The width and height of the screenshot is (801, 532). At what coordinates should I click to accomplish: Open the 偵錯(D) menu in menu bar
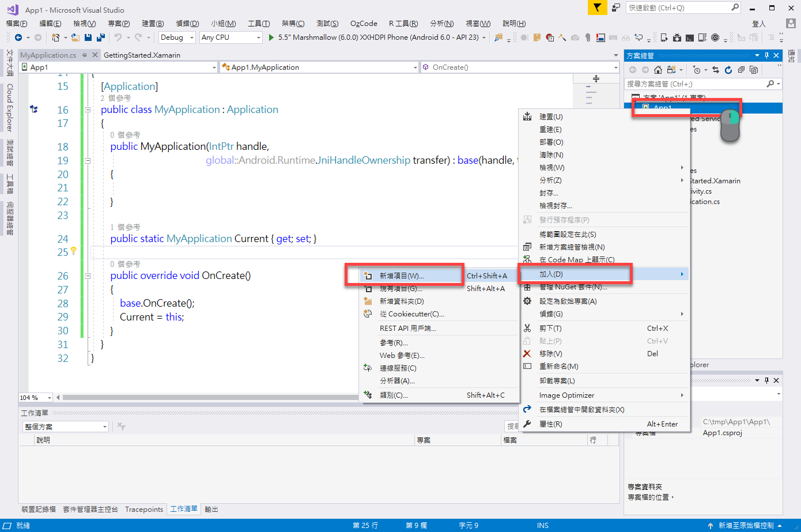point(187,23)
